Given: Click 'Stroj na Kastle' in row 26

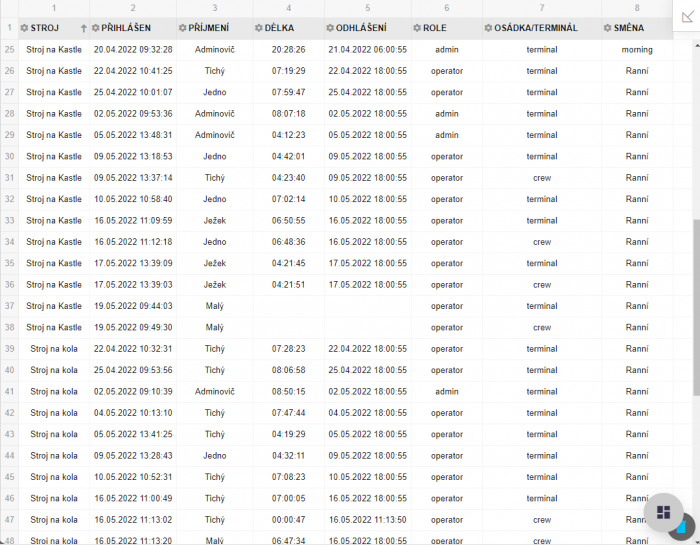Looking at the screenshot, I should [x=54, y=71].
